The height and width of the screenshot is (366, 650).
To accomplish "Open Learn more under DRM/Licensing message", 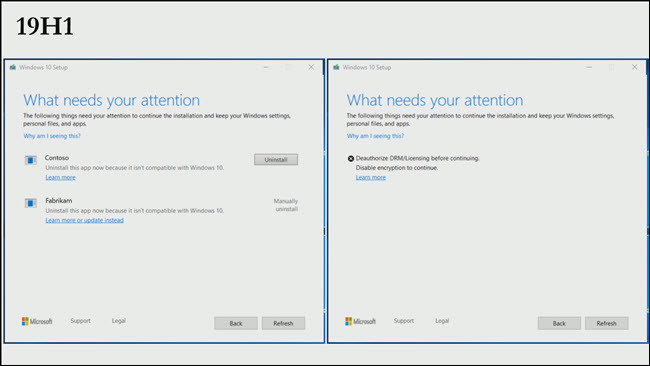I will click(371, 177).
